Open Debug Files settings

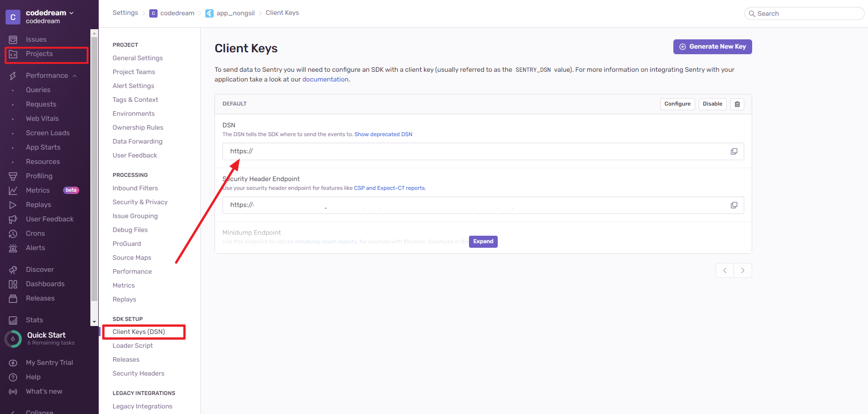tap(130, 230)
